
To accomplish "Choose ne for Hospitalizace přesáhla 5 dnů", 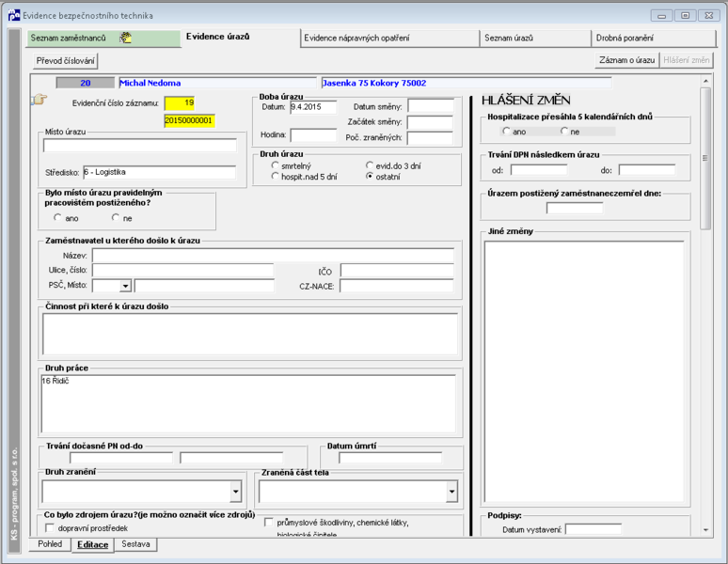I will point(564,132).
